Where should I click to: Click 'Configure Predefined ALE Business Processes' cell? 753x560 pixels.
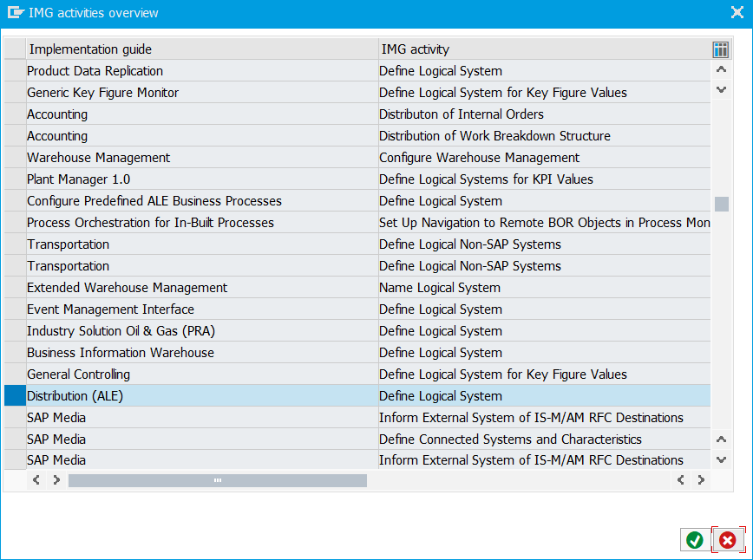tap(202, 200)
